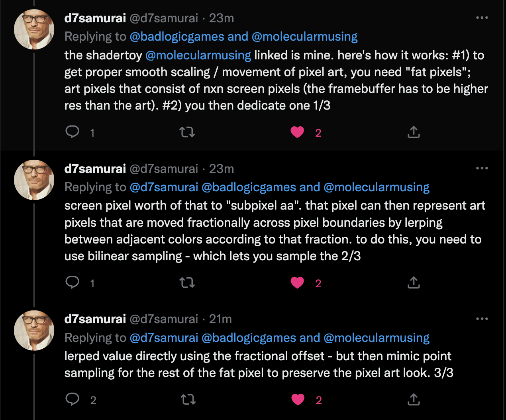Open @d7samurai link in second tweet's reply line
The height and width of the screenshot is (420, 506).
pos(164,187)
